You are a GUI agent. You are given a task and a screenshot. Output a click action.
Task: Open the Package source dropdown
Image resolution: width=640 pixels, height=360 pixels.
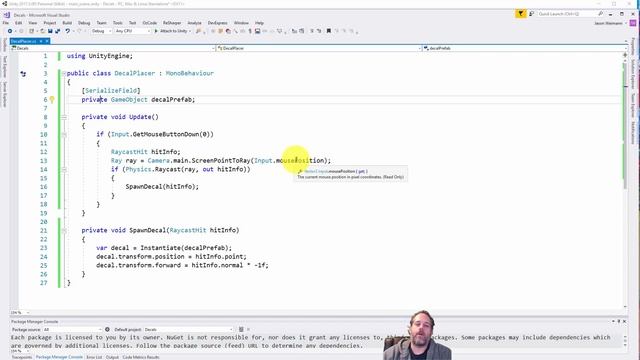click(x=72, y=329)
